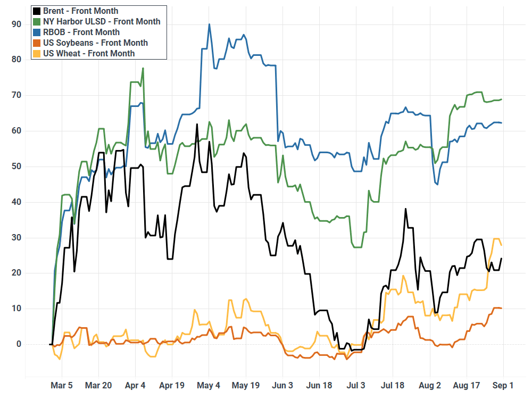Click the 'Aug 17' x-axis label
Screen dimensions: 532x399
(467, 385)
